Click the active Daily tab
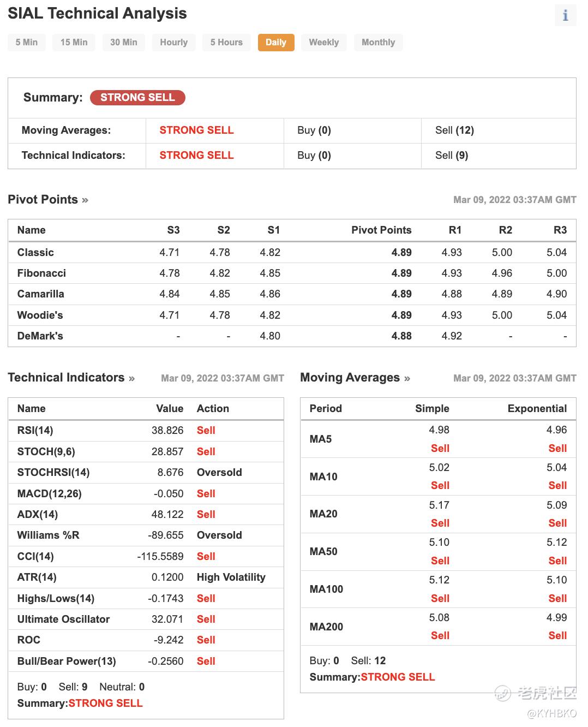The image size is (588, 727). pos(276,43)
